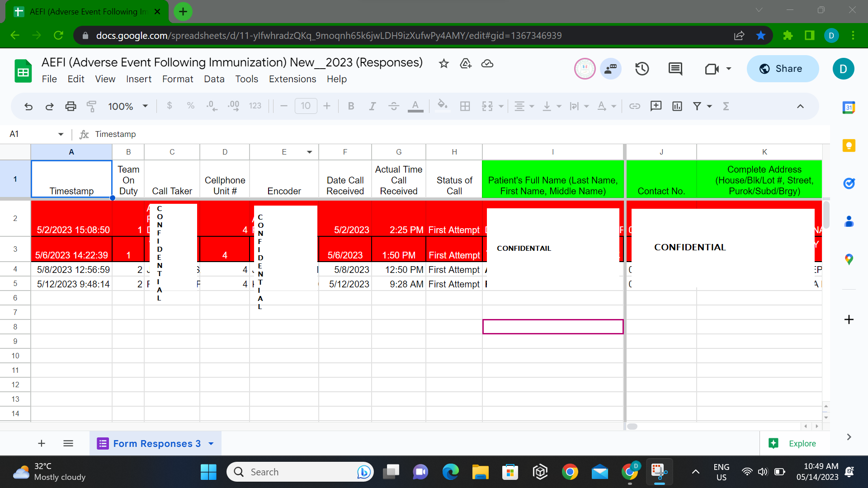Open the fill color picker
The image size is (868, 488).
(x=442, y=106)
